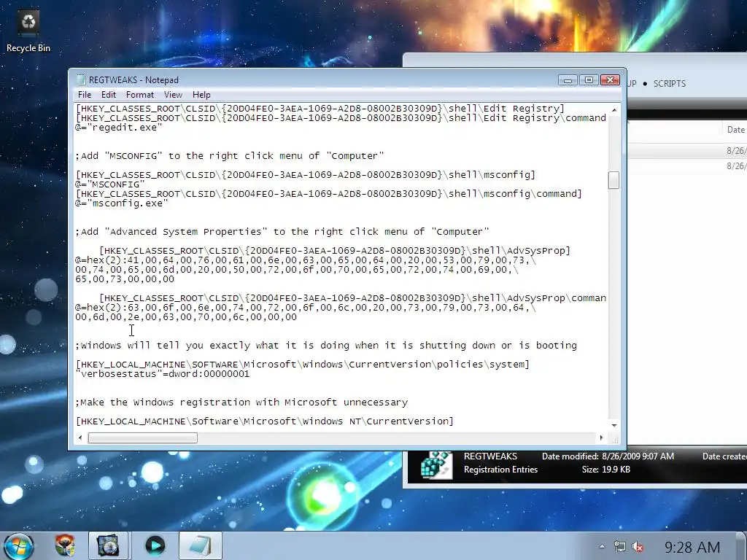The width and height of the screenshot is (747, 560).
Task: Open the Recycle Bin desktop icon
Action: pos(28,31)
